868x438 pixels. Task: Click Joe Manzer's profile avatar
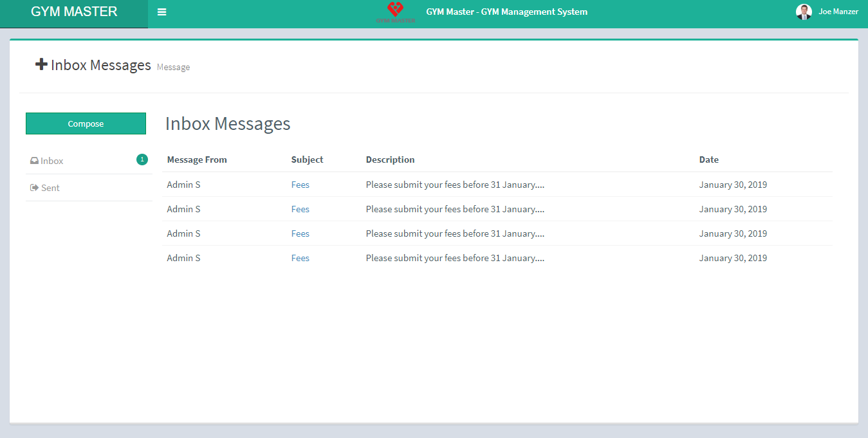click(x=804, y=12)
